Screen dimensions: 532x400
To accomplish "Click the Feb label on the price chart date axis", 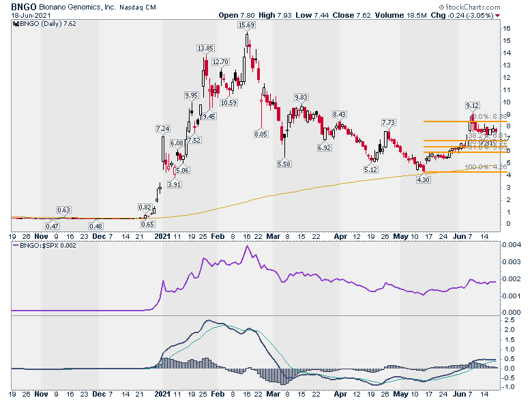I will click(218, 236).
